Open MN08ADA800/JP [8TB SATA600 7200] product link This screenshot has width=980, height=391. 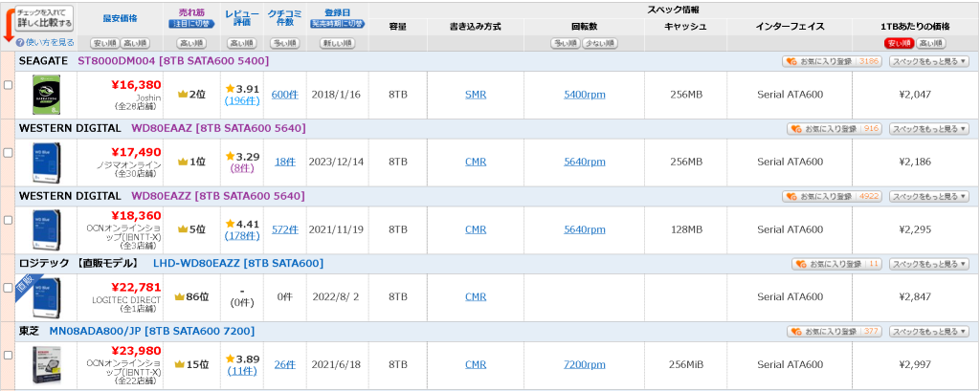click(152, 331)
